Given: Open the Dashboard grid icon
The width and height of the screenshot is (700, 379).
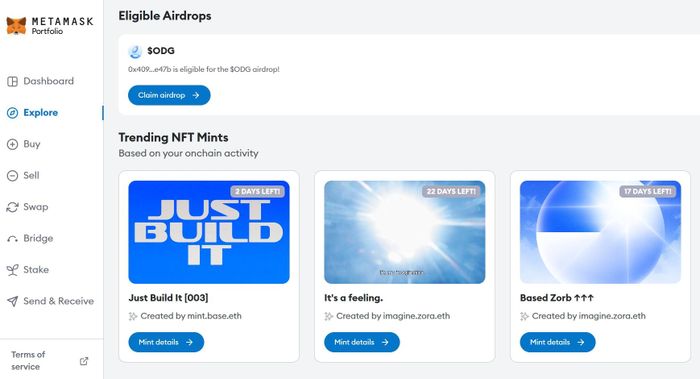Looking at the screenshot, I should pyautogui.click(x=12, y=81).
